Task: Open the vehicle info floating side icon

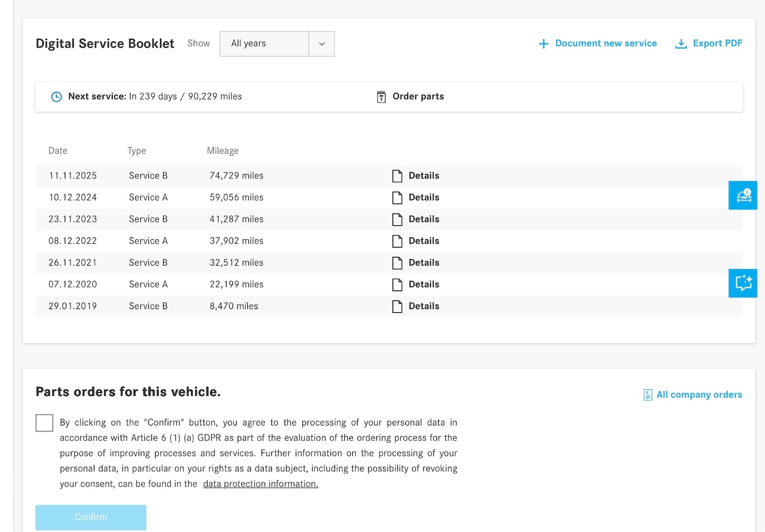Action: click(743, 195)
